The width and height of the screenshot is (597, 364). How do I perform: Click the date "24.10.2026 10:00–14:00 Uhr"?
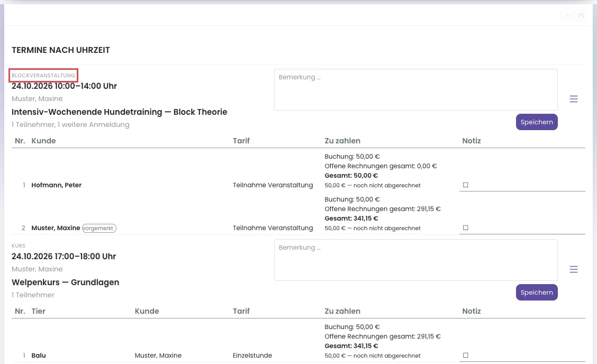pyautogui.click(x=64, y=86)
